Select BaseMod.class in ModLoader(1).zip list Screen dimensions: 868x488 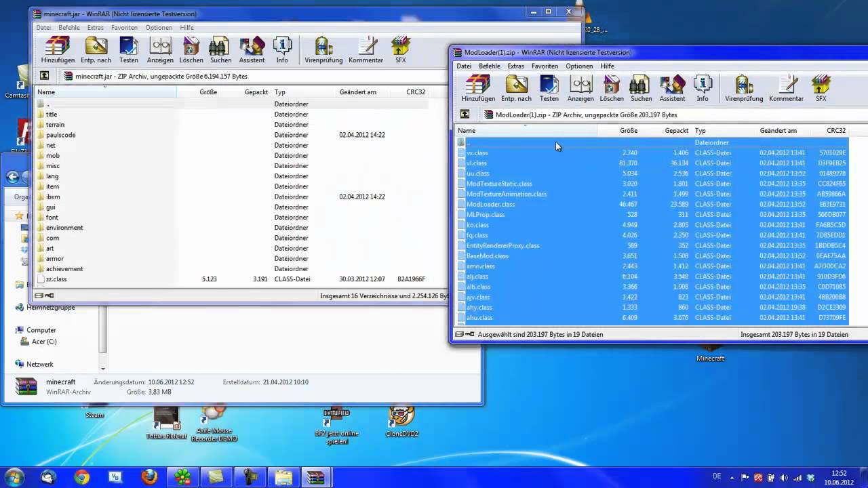[x=487, y=256]
